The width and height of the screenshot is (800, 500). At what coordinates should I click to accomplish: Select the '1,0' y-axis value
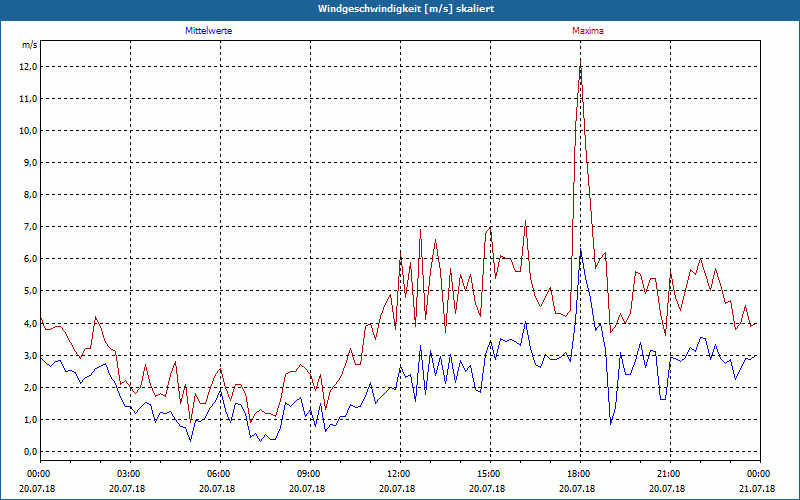[30, 420]
